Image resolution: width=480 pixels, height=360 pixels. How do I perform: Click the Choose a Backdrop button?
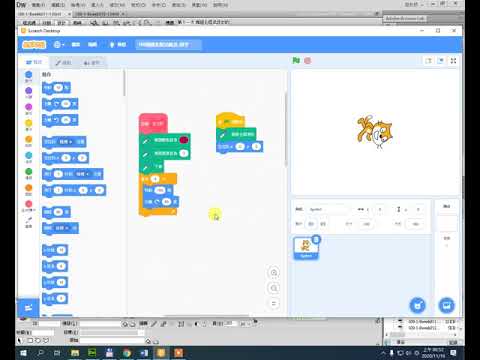[446, 305]
